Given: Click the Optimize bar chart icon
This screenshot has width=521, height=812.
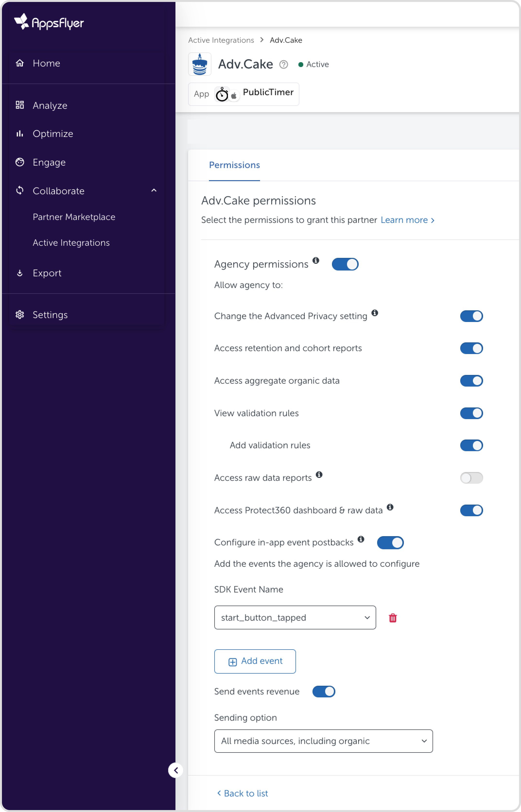Looking at the screenshot, I should coord(20,134).
